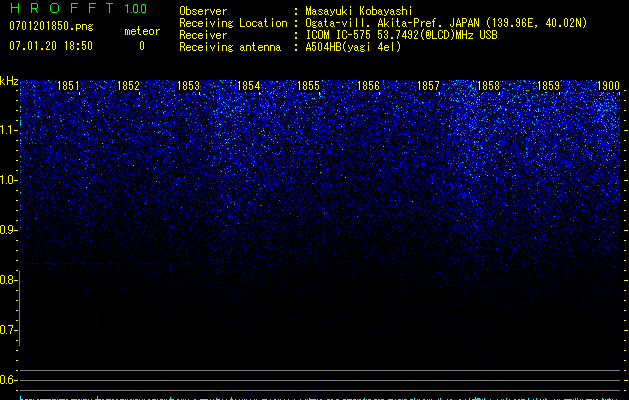Click the 1857 time marker
The height and width of the screenshot is (400, 629).
[x=428, y=85]
